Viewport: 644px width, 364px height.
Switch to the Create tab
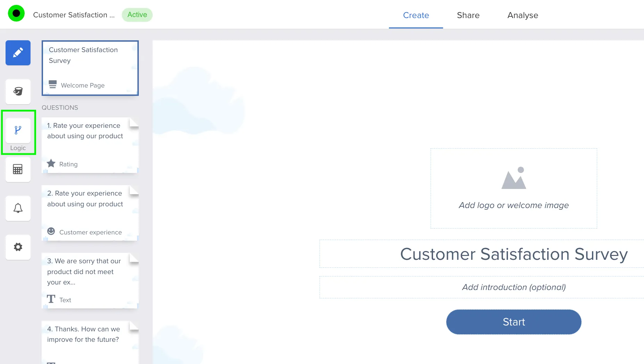pyautogui.click(x=416, y=15)
